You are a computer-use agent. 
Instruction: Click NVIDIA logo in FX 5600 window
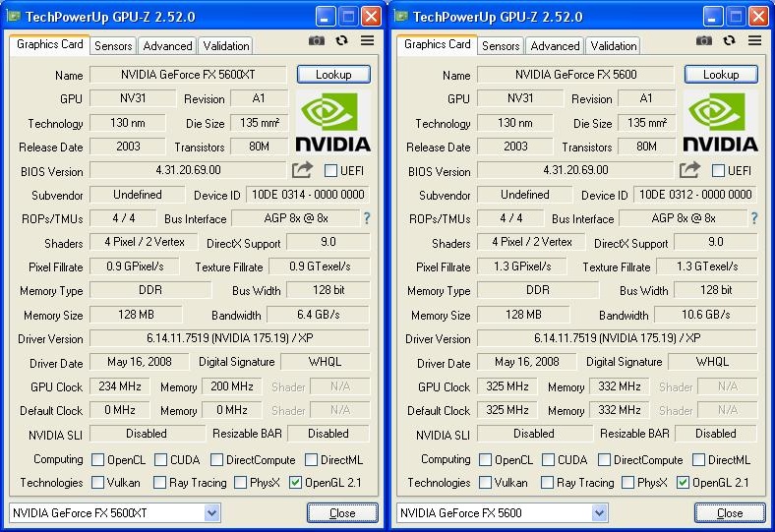pos(721,123)
